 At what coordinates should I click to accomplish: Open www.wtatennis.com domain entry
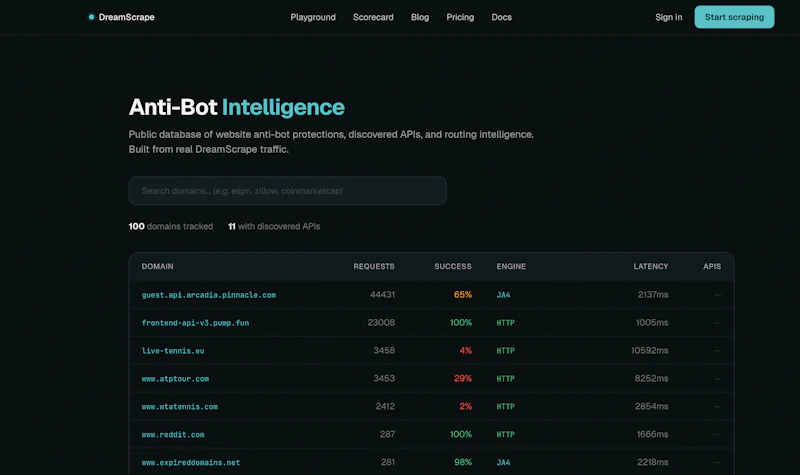(180, 407)
